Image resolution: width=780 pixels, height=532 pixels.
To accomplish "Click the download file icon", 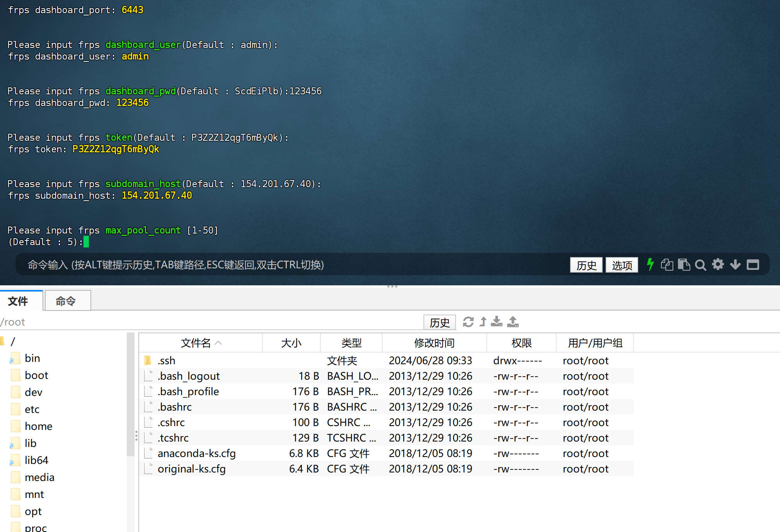I will 496,322.
